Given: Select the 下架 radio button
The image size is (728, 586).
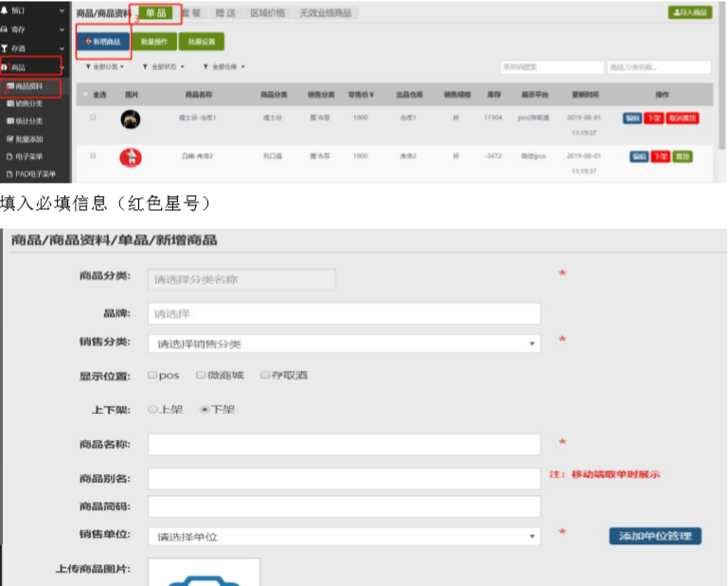Looking at the screenshot, I should tap(204, 409).
